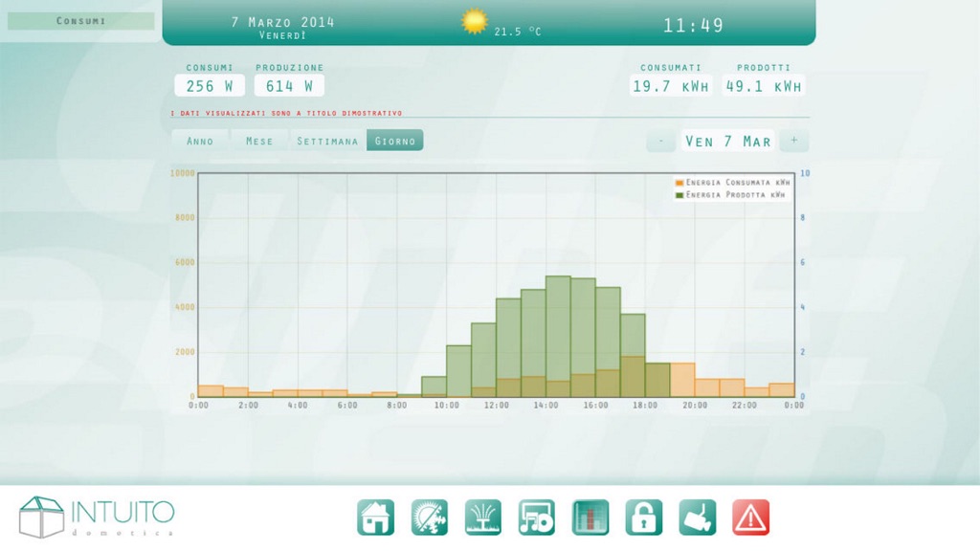Switch chart view to Mese
The width and height of the screenshot is (980, 551).
(259, 141)
